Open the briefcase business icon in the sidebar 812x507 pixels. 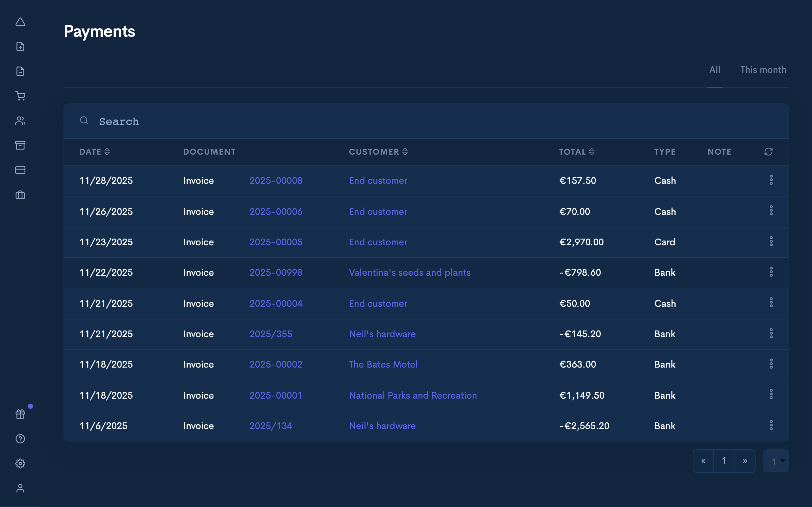click(21, 195)
